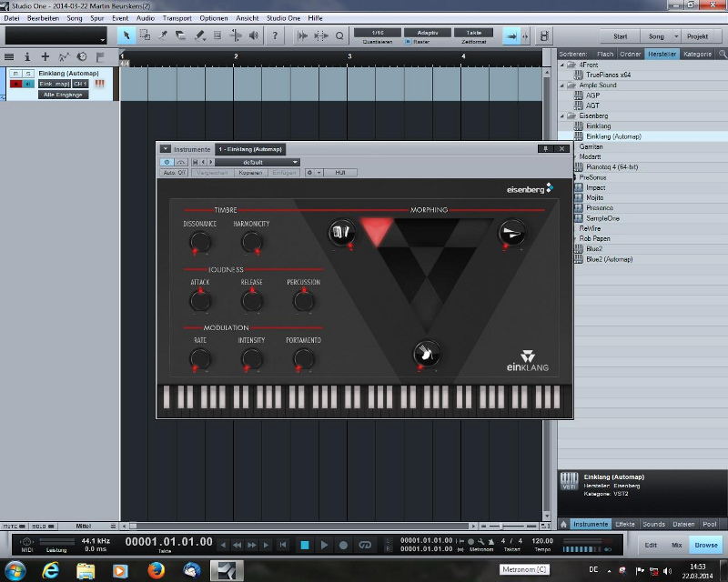Open the Datei menu
The width and height of the screenshot is (728, 582).
12,18
